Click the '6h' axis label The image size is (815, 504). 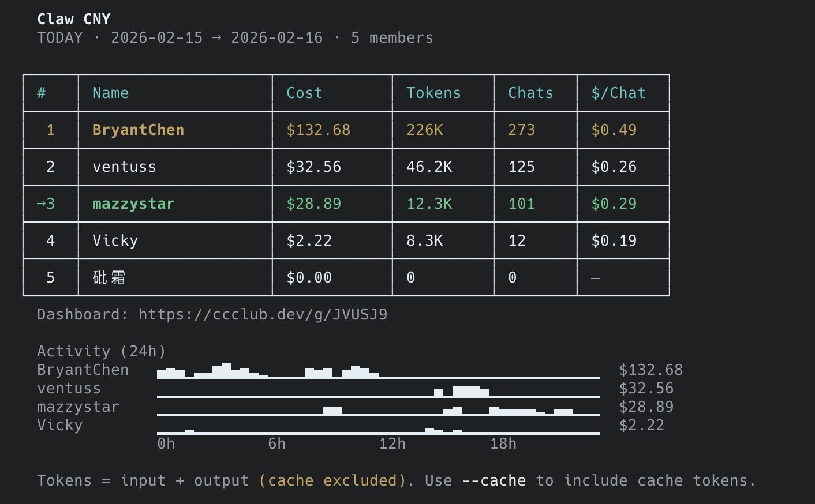click(277, 443)
